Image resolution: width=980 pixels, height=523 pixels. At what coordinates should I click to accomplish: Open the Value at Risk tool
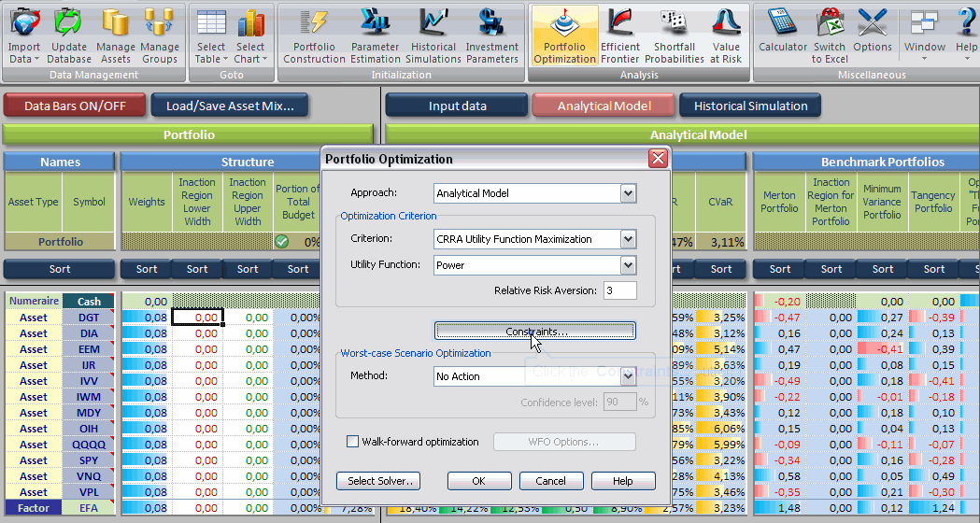click(726, 22)
